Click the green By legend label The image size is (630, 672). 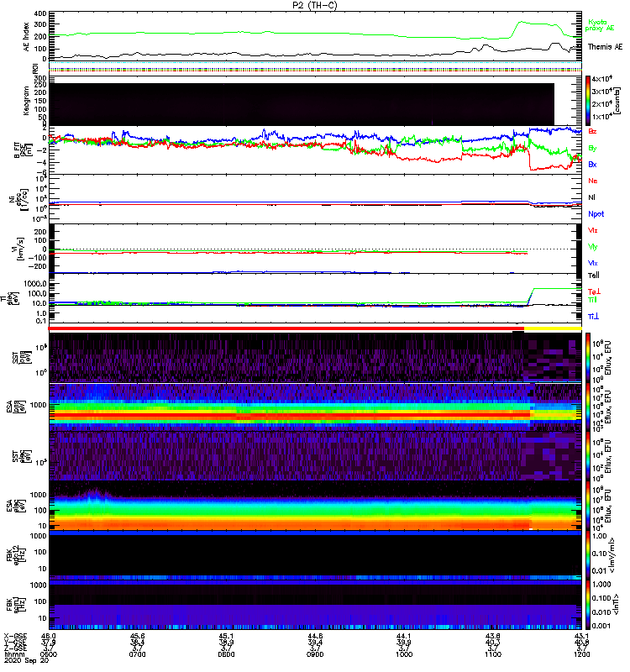592,149
